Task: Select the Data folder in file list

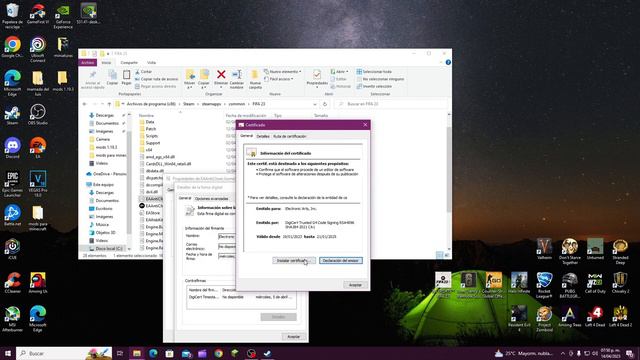Action: coord(150,122)
